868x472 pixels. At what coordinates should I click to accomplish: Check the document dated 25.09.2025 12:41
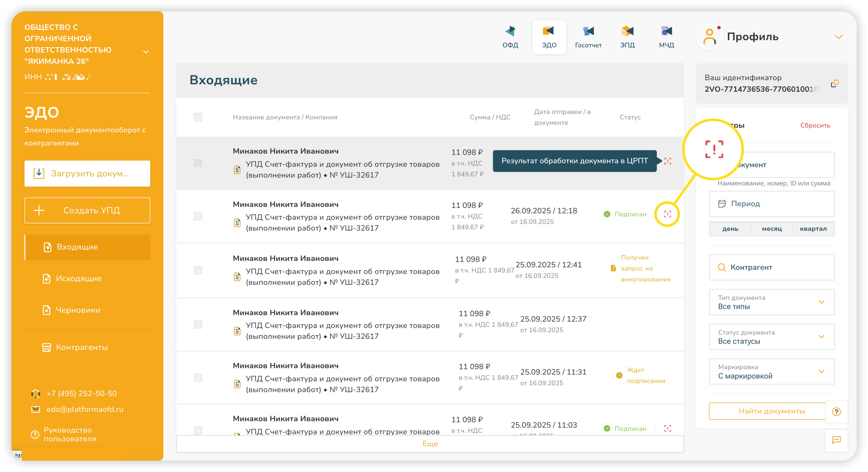point(198,270)
